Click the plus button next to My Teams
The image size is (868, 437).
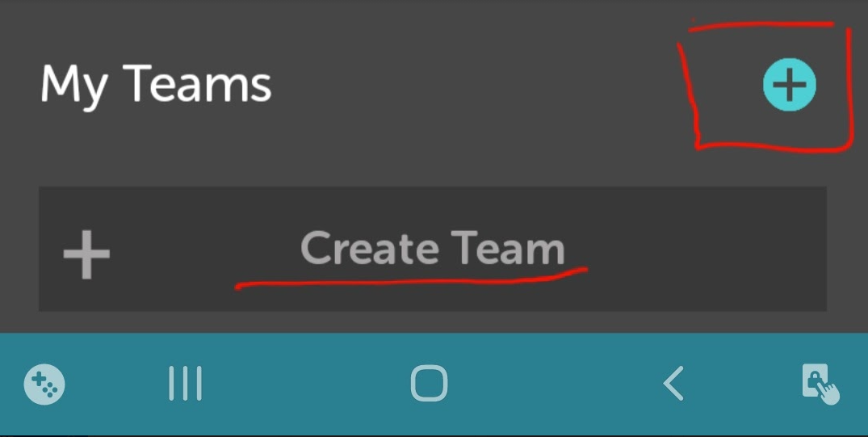point(790,85)
